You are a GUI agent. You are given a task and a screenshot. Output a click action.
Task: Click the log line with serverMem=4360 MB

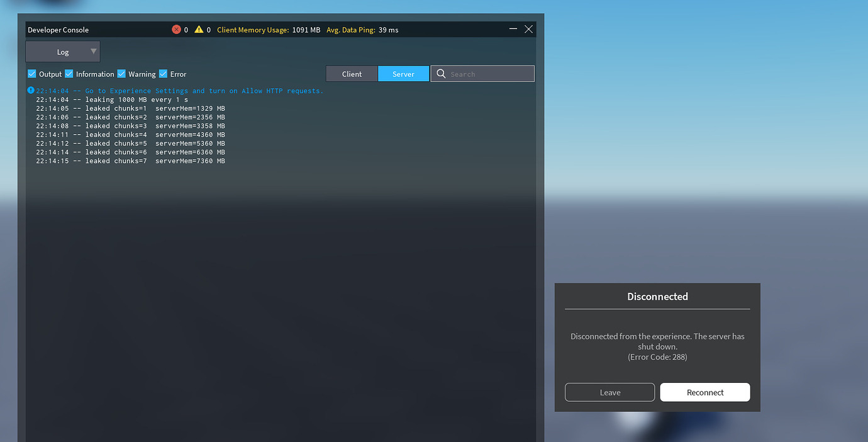(130, 135)
